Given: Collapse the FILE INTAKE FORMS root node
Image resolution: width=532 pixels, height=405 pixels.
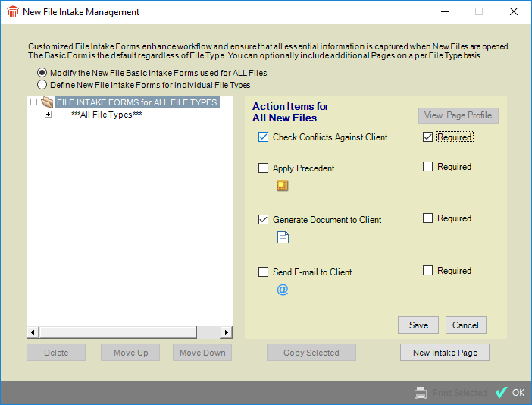Looking at the screenshot, I should pos(33,102).
